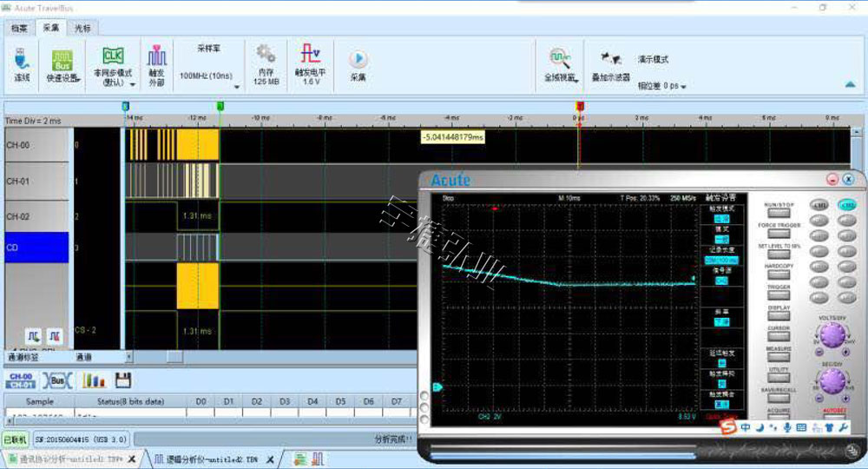The height and width of the screenshot is (469, 868).
Task: Expand the asynchronous mode dropdown arrow
Action: point(132,85)
